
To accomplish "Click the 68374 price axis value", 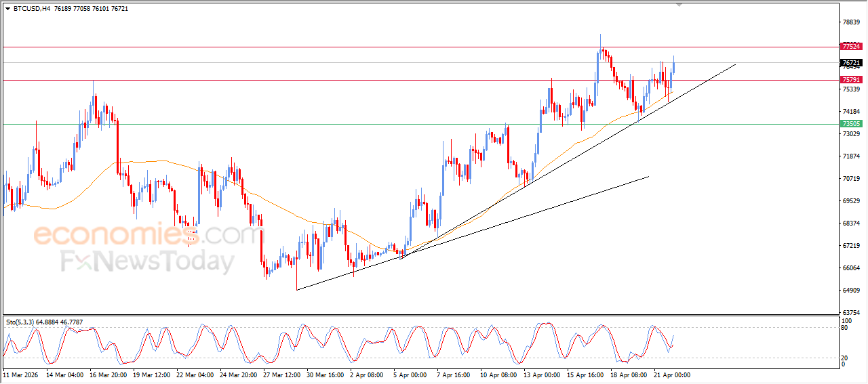I will point(852,223).
